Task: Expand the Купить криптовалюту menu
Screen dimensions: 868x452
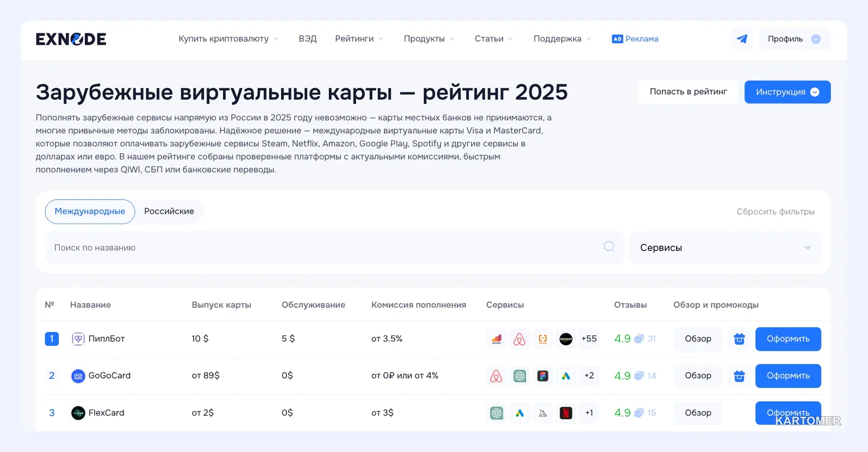Action: click(x=228, y=39)
